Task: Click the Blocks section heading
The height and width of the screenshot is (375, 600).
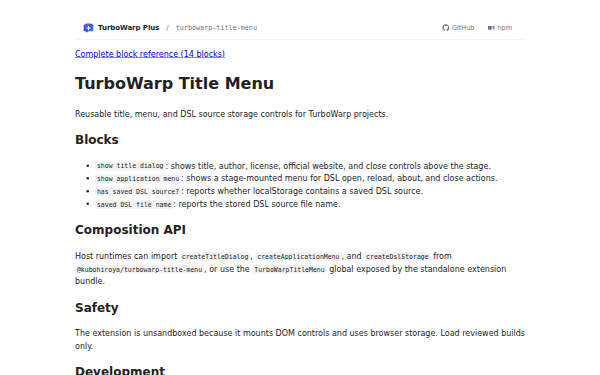Action: tap(97, 140)
